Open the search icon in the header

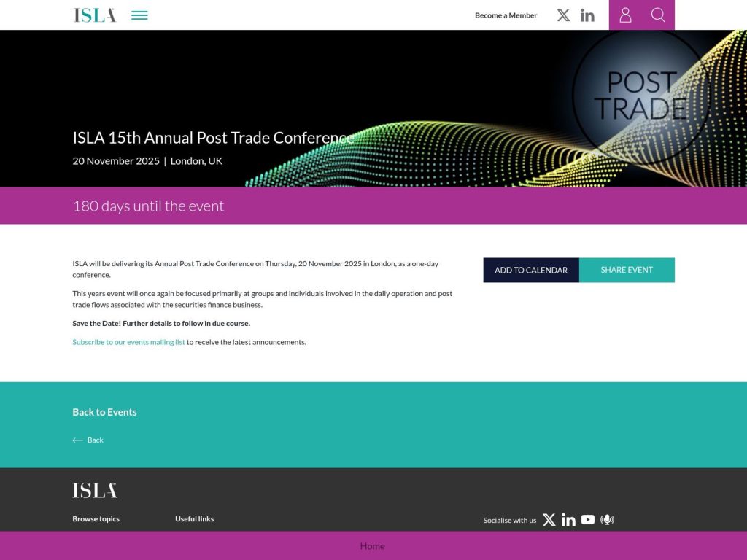coord(658,15)
